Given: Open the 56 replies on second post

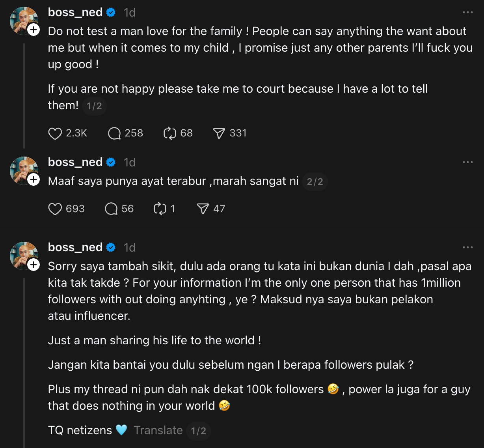Looking at the screenshot, I should [111, 209].
